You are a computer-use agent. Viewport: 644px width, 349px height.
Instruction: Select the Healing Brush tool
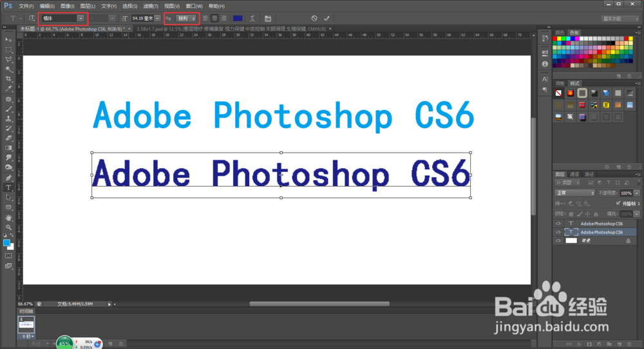[x=8, y=99]
